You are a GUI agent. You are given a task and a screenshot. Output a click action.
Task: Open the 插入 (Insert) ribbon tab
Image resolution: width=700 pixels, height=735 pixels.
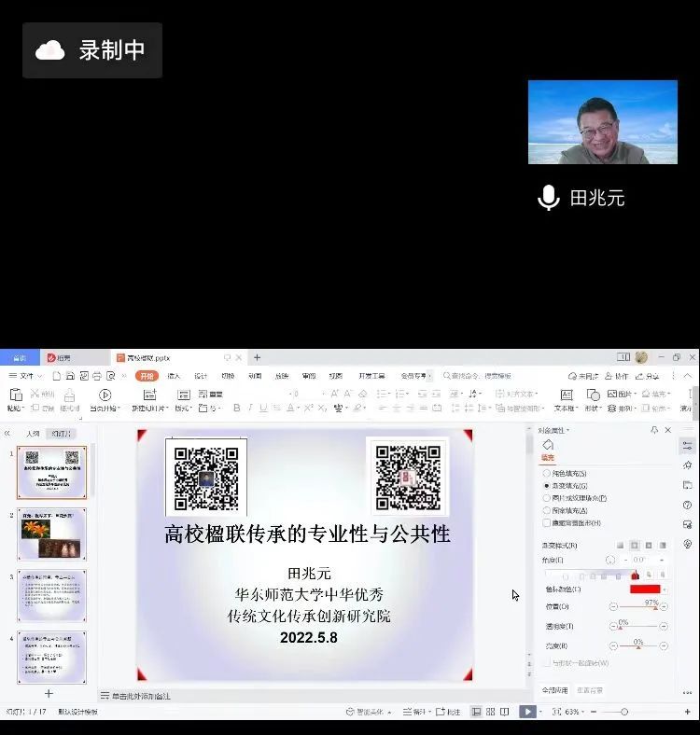[174, 376]
